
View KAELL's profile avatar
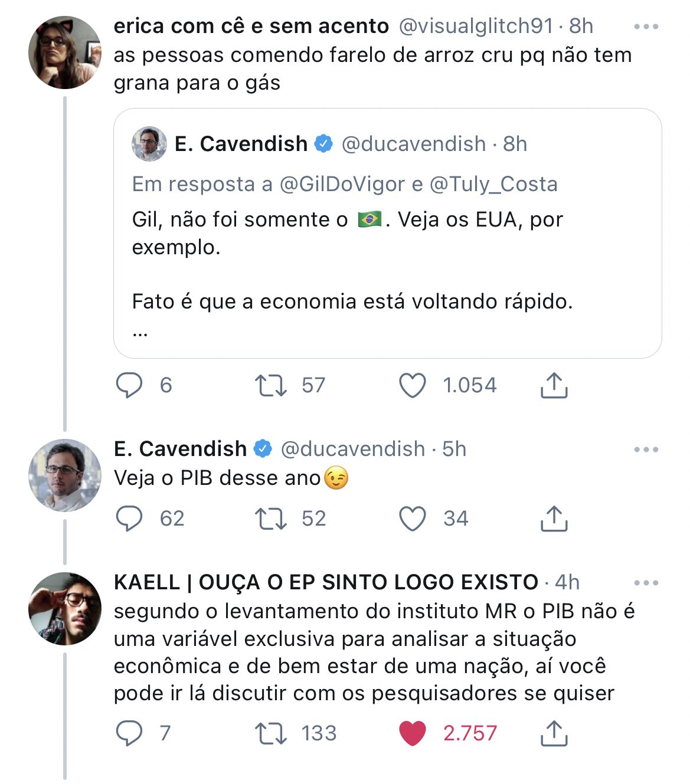[x=65, y=608]
